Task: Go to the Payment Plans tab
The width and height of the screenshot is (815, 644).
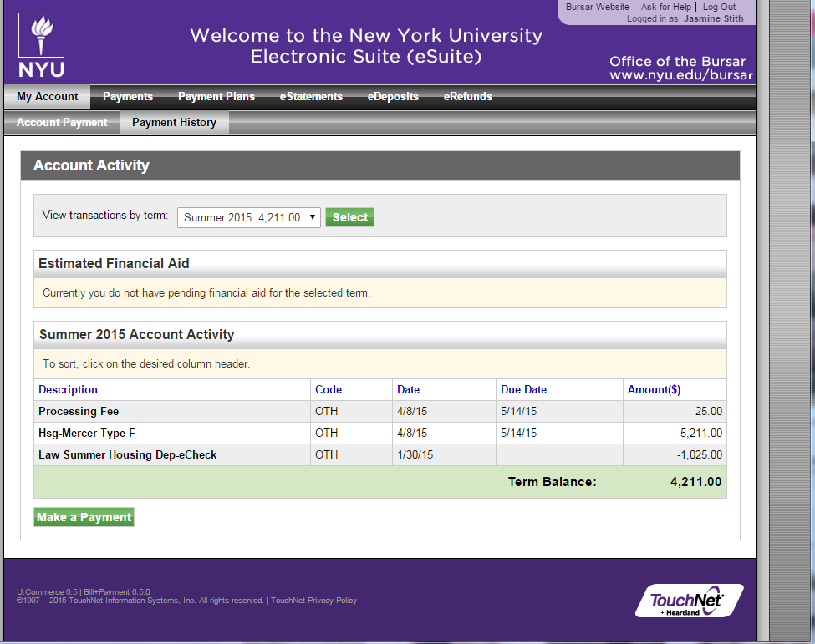Action: click(216, 97)
